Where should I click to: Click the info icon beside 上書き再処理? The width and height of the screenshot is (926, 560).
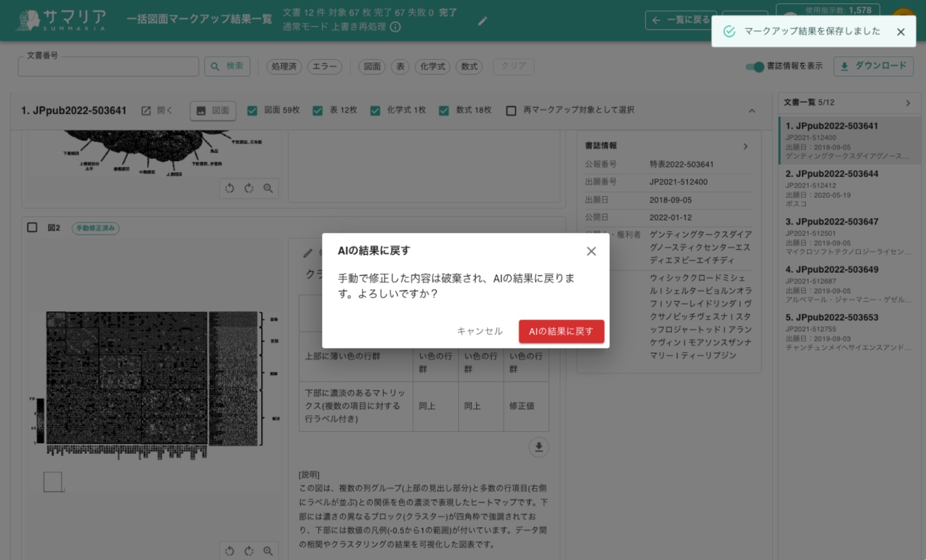click(396, 27)
